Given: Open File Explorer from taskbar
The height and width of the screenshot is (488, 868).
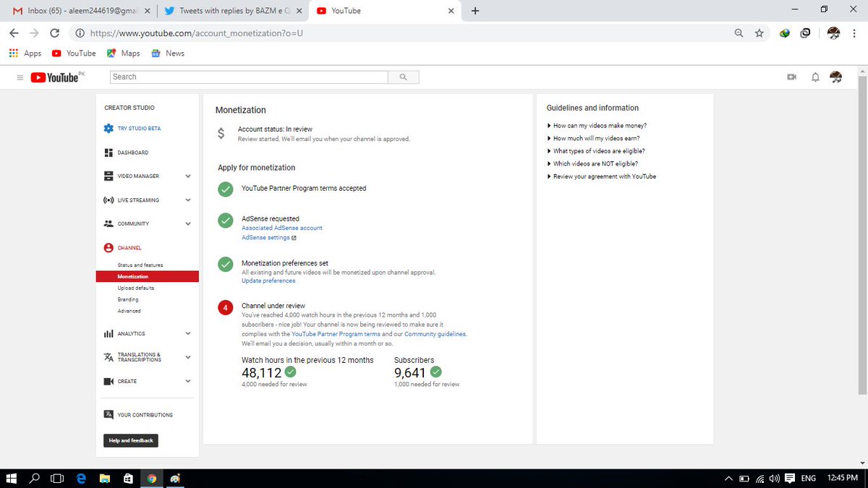Looking at the screenshot, I should click(104, 478).
